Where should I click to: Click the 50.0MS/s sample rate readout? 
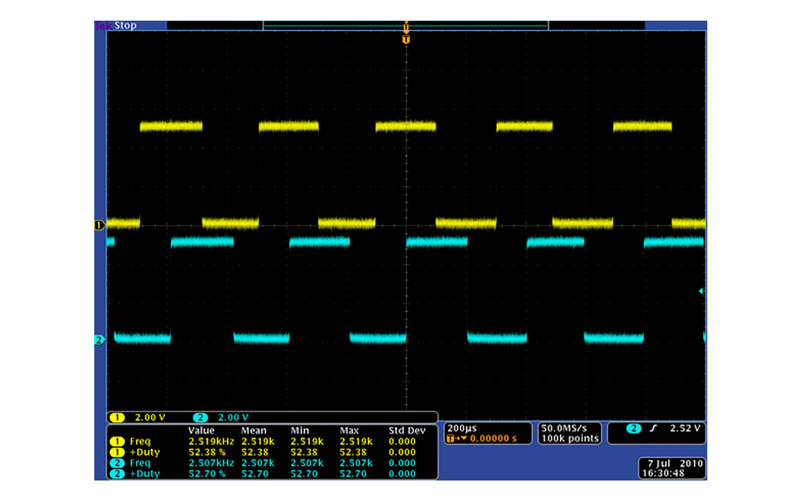564,428
